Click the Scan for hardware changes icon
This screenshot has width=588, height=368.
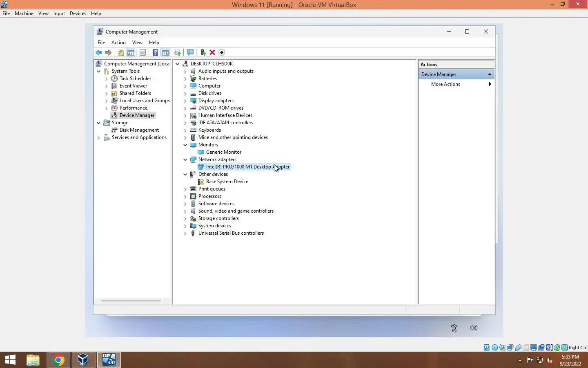pyautogui.click(x=190, y=52)
